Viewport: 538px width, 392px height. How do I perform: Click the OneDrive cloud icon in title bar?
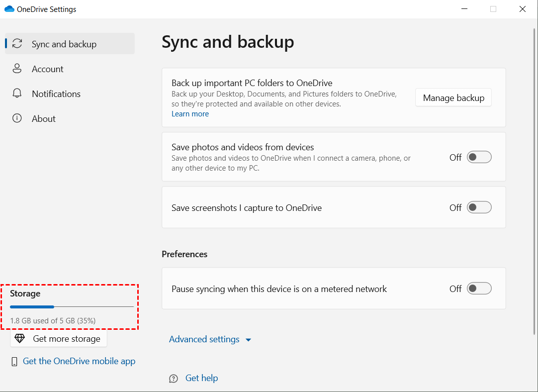[9, 9]
